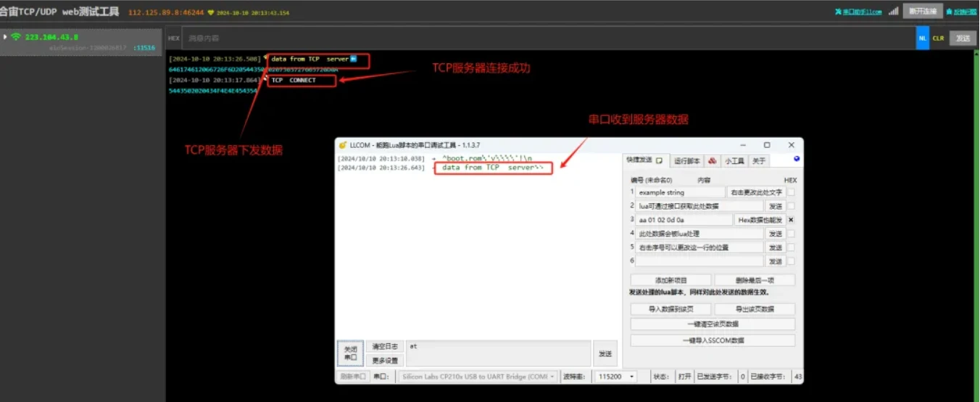Click the 关闭串口 close port button
This screenshot has width=980, height=402.
tap(350, 353)
